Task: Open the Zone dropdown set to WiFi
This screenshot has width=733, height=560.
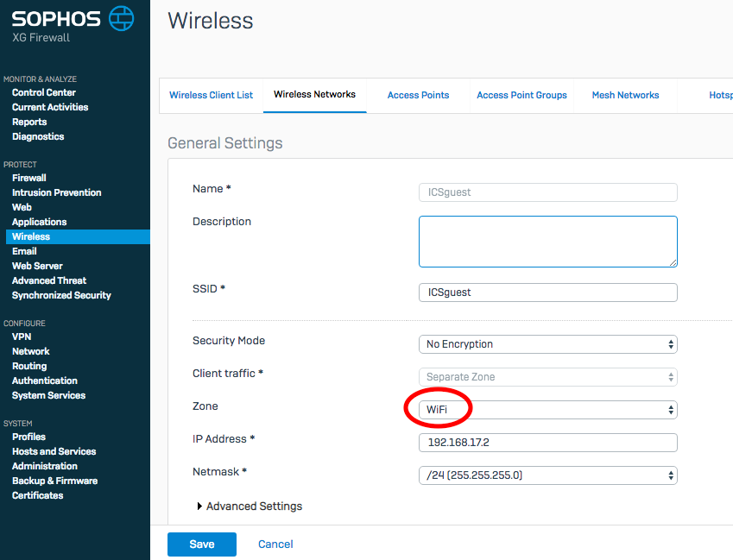Action: point(547,410)
